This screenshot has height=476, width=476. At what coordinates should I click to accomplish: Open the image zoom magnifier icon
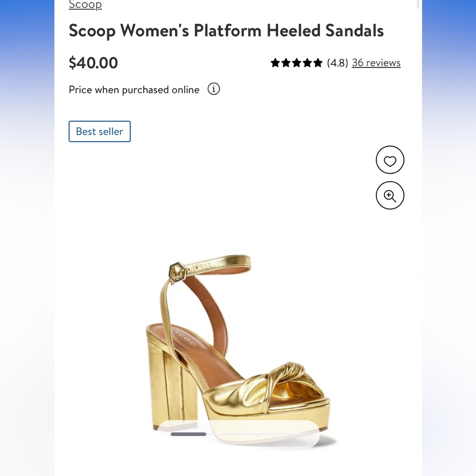[x=390, y=195]
